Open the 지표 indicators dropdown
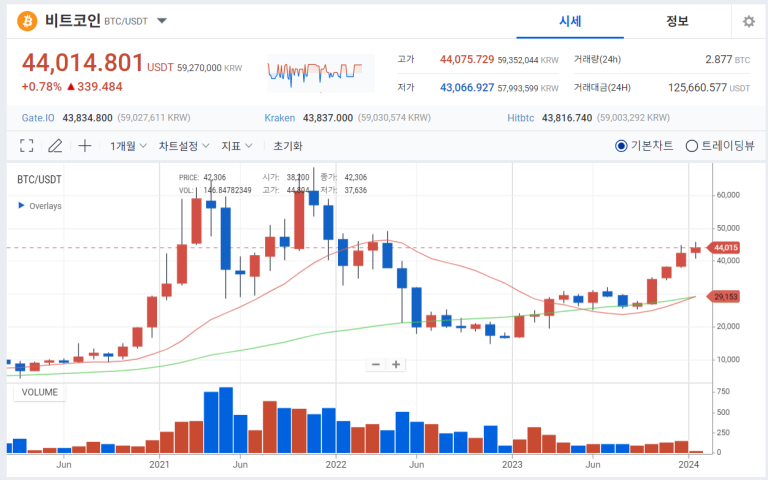 tap(237, 146)
